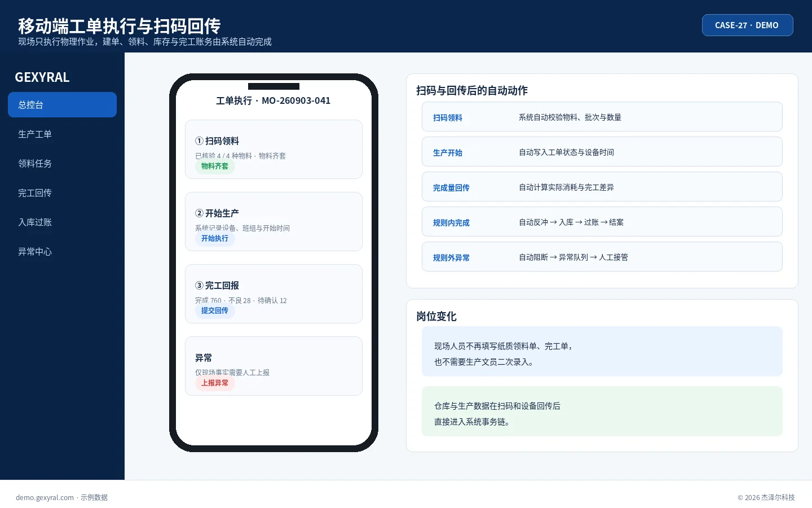Tap the 上报异常 button in the phone

pyautogui.click(x=215, y=383)
